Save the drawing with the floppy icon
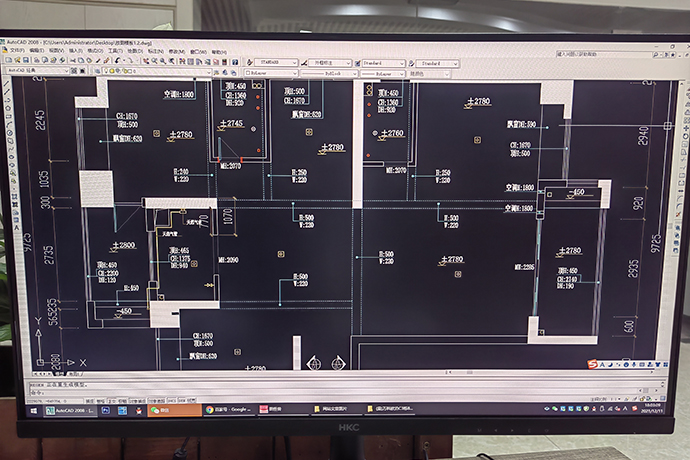 (26, 60)
